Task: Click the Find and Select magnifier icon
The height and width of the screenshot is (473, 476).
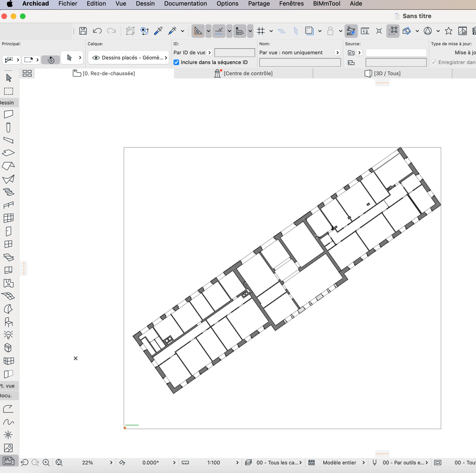Action: click(144, 31)
